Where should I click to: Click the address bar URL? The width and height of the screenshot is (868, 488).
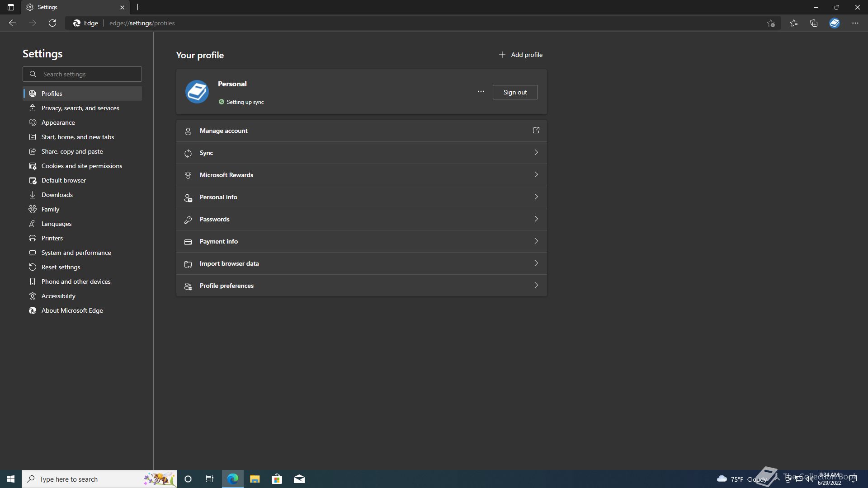click(x=142, y=23)
